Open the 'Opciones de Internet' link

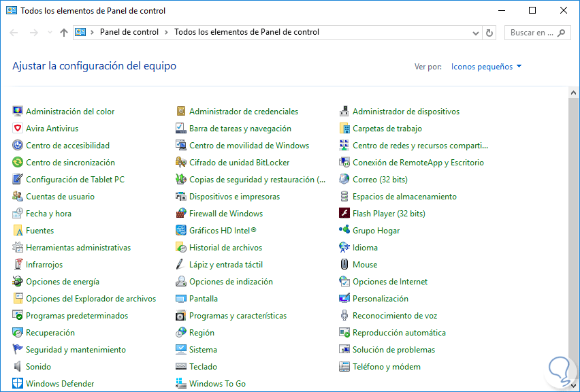tap(390, 282)
